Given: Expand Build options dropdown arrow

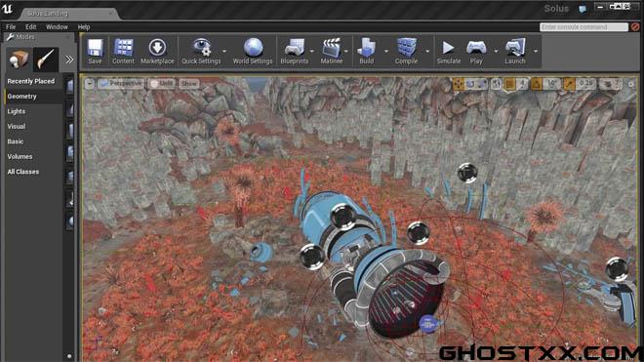Looking at the screenshot, I should (x=386, y=52).
